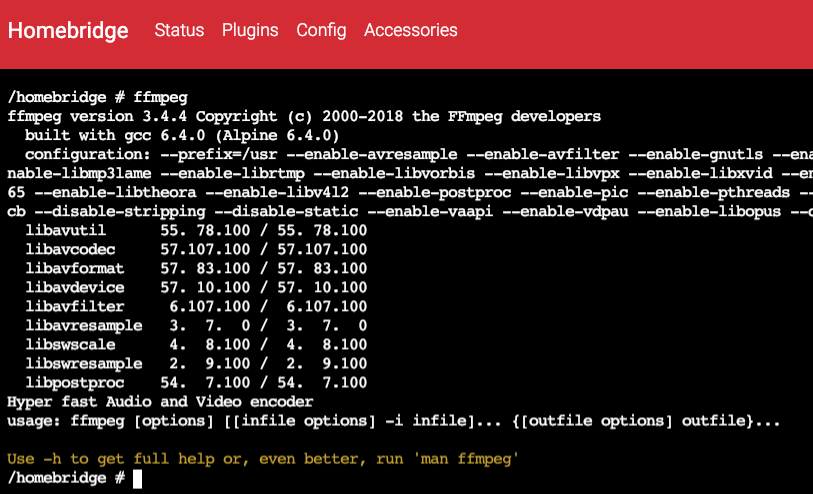Image resolution: width=813 pixels, height=494 pixels.
Task: Select the libavformat version row
Action: [197, 269]
